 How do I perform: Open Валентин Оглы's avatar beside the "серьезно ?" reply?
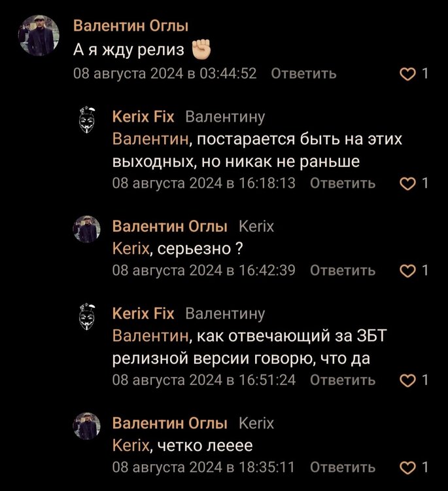click(86, 229)
